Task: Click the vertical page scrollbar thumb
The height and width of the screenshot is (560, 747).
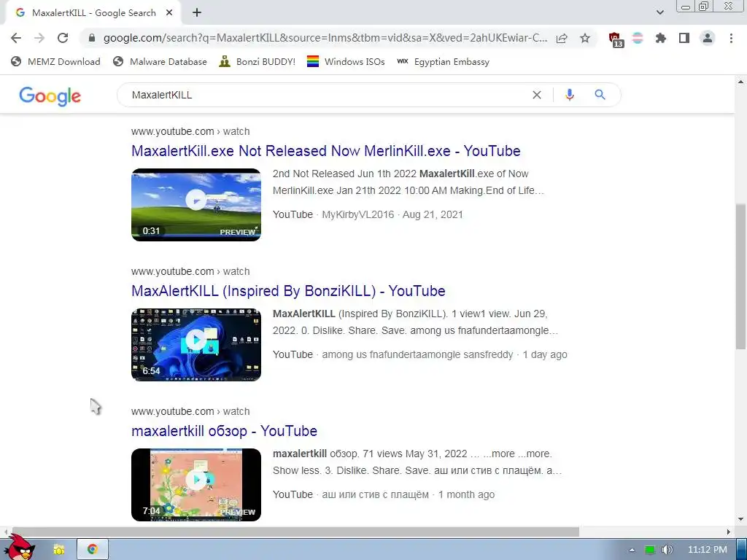Action: 740,276
